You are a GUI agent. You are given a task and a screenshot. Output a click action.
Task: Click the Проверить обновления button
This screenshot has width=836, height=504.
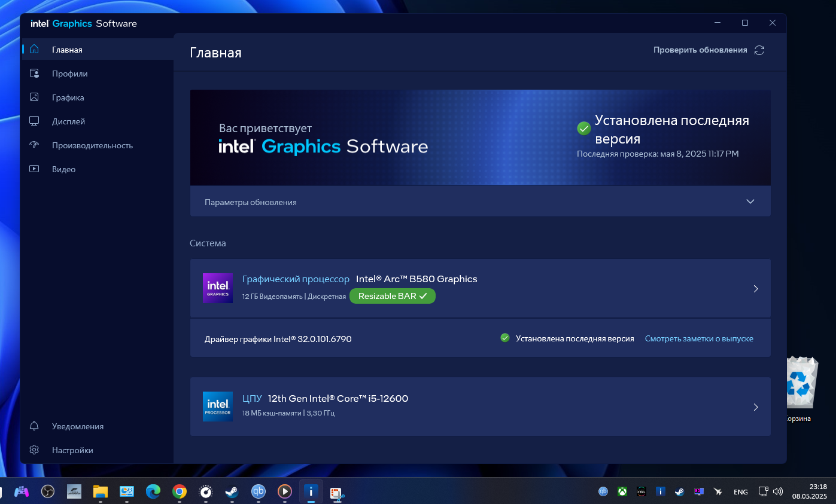[x=709, y=50]
